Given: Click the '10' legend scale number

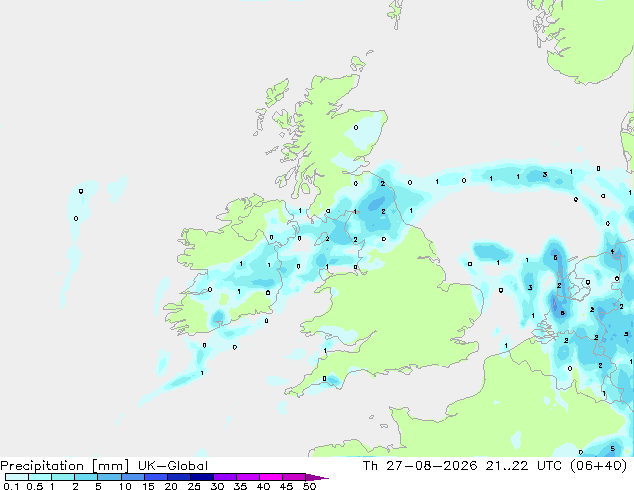Looking at the screenshot, I should 125,486.
